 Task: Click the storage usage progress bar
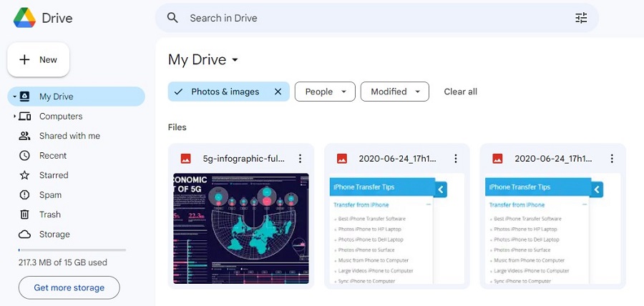pyautogui.click(x=72, y=250)
